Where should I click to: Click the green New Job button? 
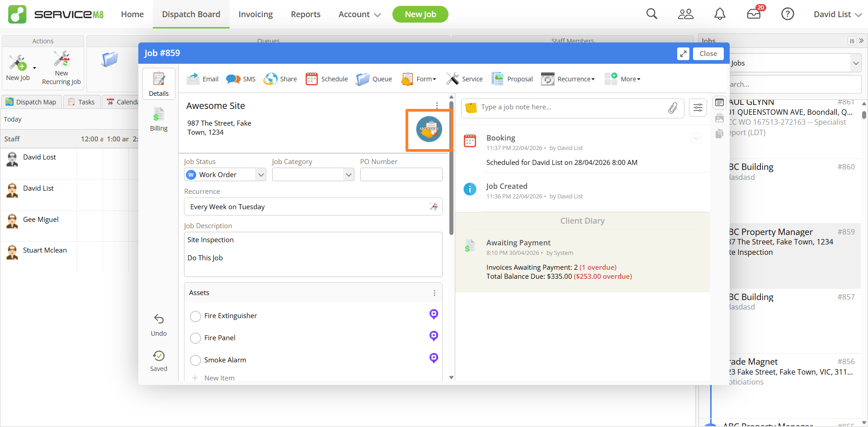coord(420,14)
